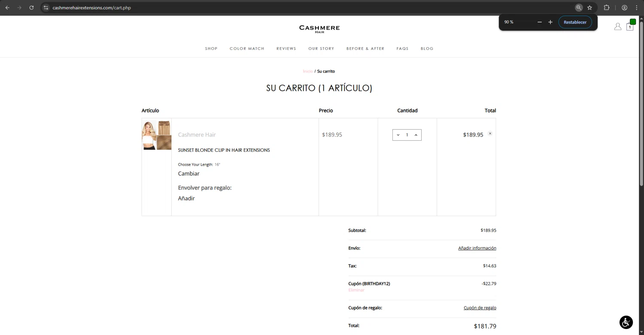View site information icon in address bar
Screen dimensions: 644x335
(46, 8)
